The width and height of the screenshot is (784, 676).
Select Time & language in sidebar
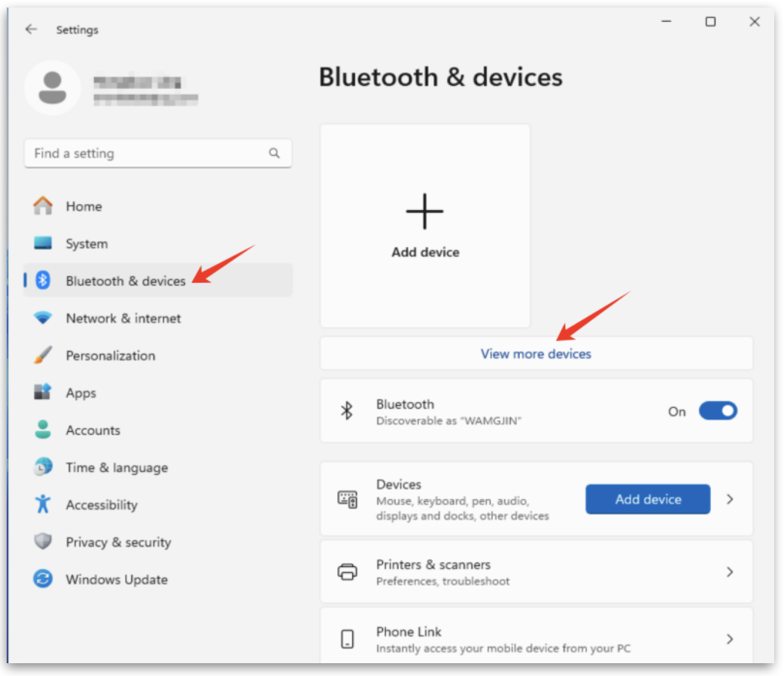117,467
